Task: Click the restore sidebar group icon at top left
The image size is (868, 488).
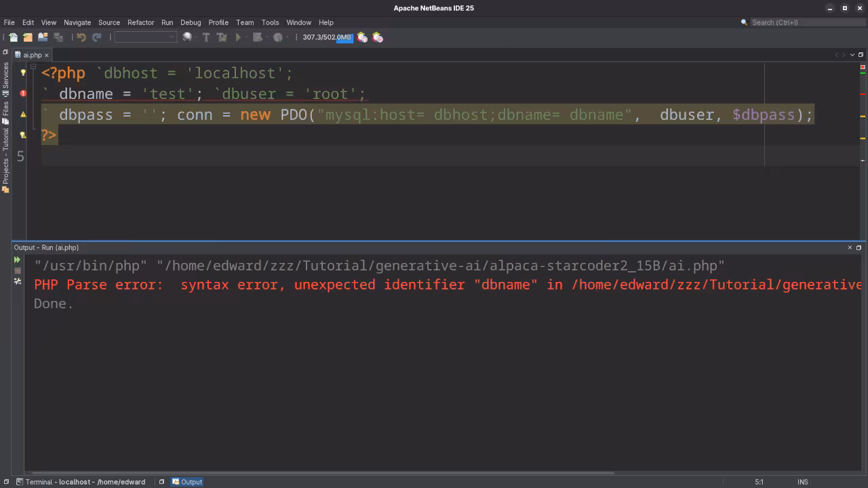Action: (5, 52)
